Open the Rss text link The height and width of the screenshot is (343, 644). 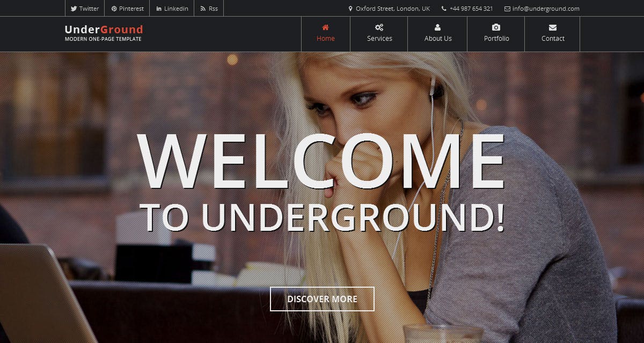point(213,9)
